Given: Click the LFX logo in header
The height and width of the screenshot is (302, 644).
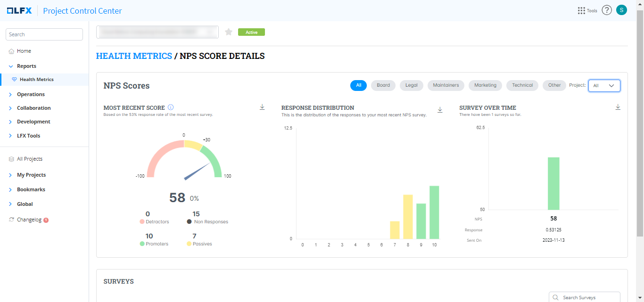Looking at the screenshot, I should [19, 11].
